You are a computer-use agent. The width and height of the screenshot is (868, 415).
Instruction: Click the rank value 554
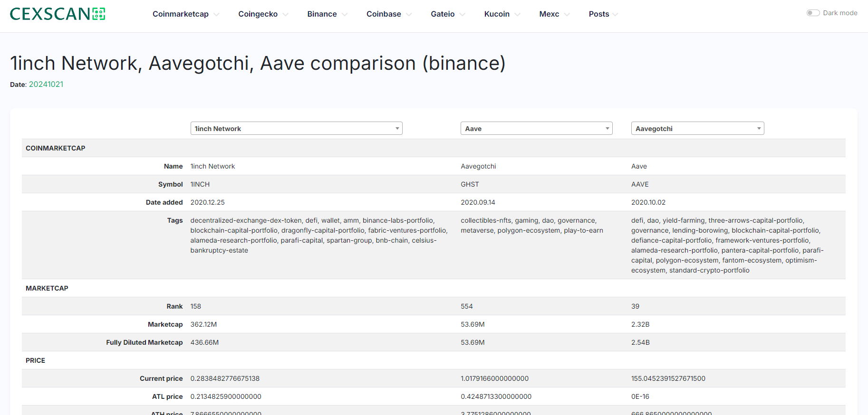tap(467, 306)
